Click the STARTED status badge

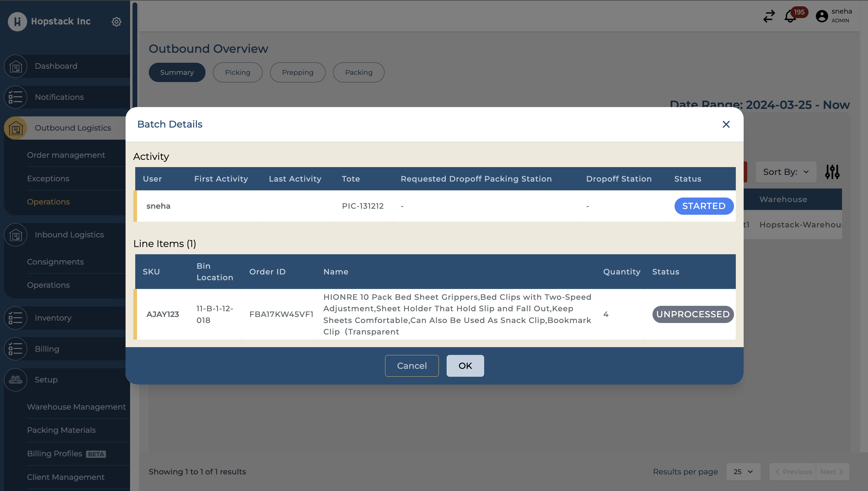pyautogui.click(x=704, y=206)
